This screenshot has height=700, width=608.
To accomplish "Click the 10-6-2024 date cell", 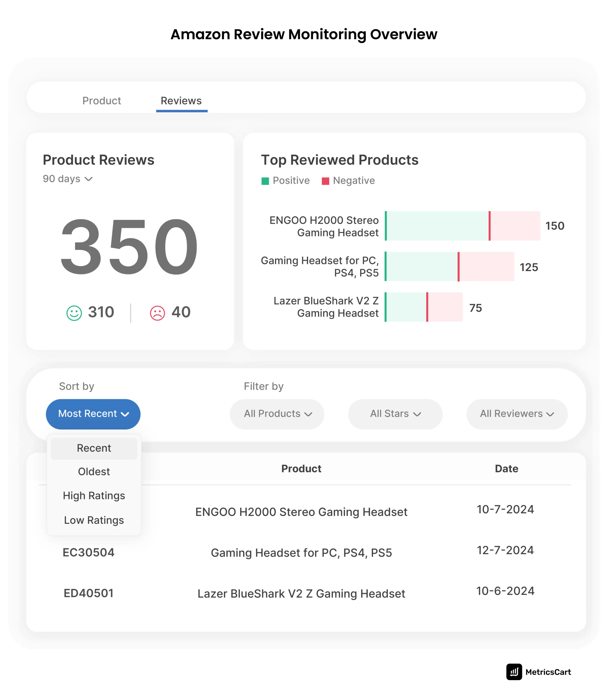I will click(505, 591).
